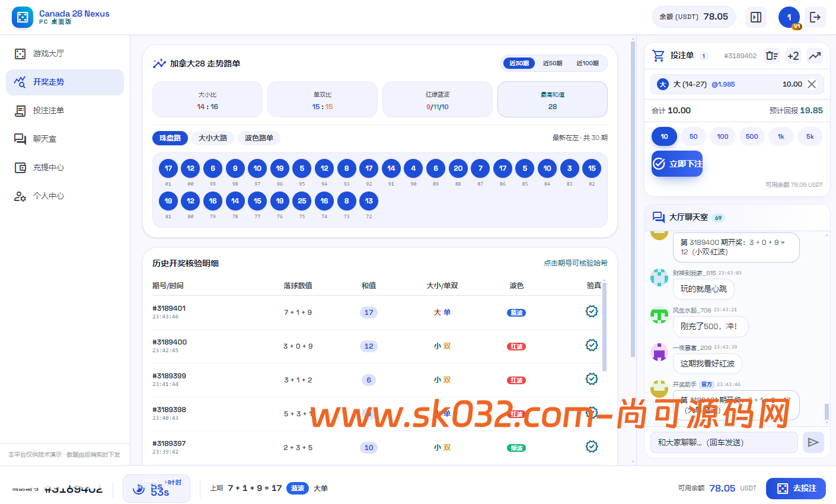Click the history table vertical scrollbar
The width and height of the screenshot is (836, 504).
click(x=604, y=327)
